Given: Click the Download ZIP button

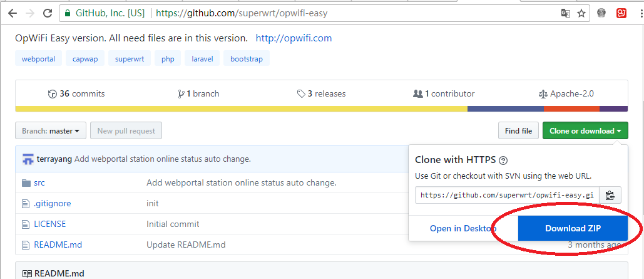Looking at the screenshot, I should pyautogui.click(x=573, y=228).
